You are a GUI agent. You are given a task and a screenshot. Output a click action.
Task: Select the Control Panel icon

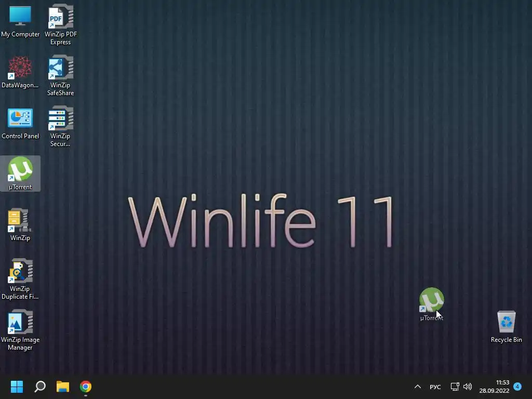coord(20,124)
